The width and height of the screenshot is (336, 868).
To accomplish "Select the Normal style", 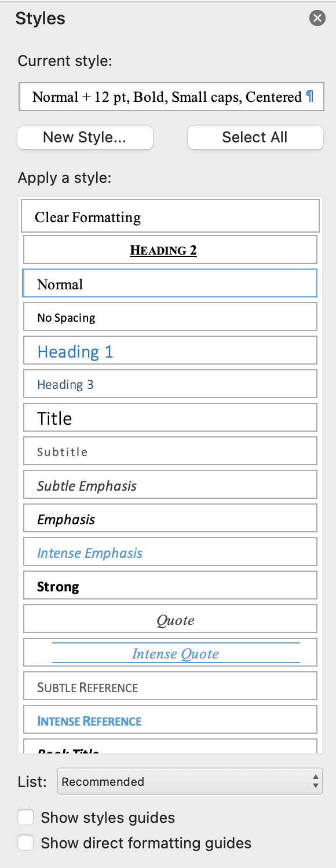I will pos(170,284).
